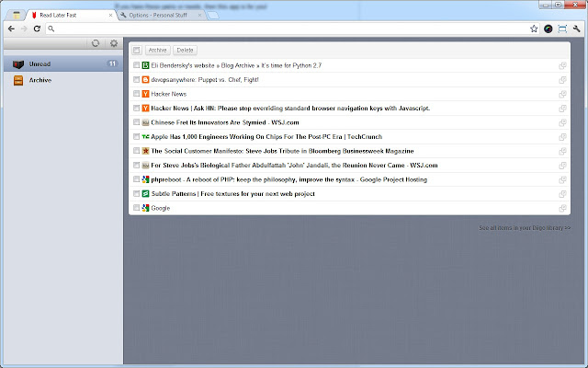Switch to Options - Personal Stuff tab
The width and height of the screenshot is (588, 368).
(162, 15)
